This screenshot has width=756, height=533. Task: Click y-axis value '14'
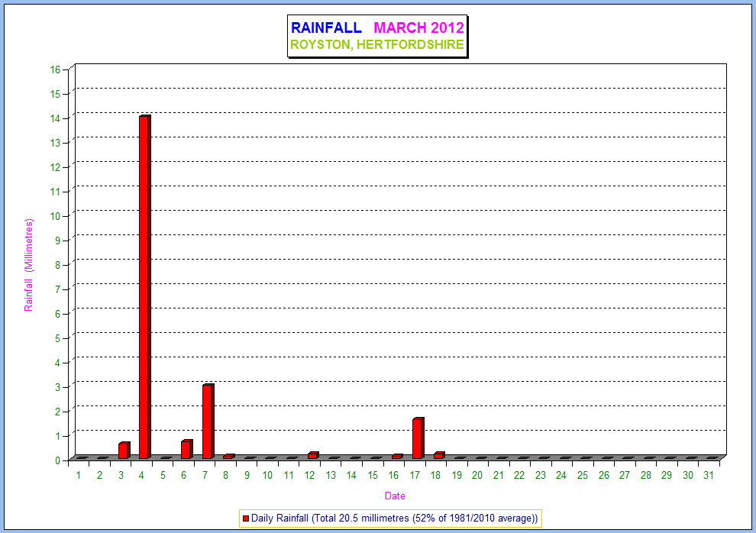56,118
